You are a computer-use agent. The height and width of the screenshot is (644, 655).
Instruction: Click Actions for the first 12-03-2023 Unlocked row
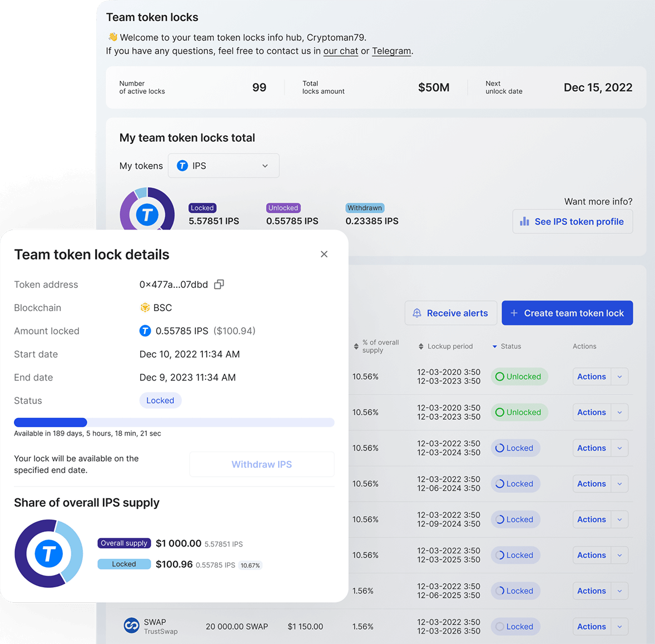(x=591, y=377)
